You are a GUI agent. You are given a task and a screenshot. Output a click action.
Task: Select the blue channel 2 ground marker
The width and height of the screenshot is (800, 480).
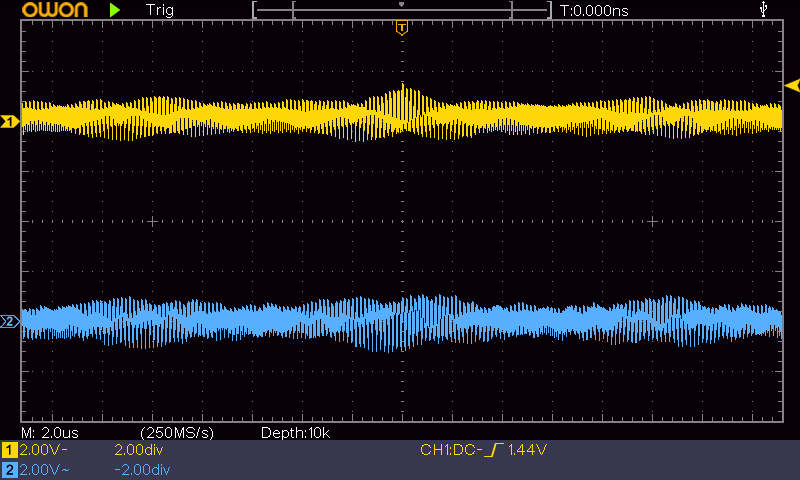9,322
